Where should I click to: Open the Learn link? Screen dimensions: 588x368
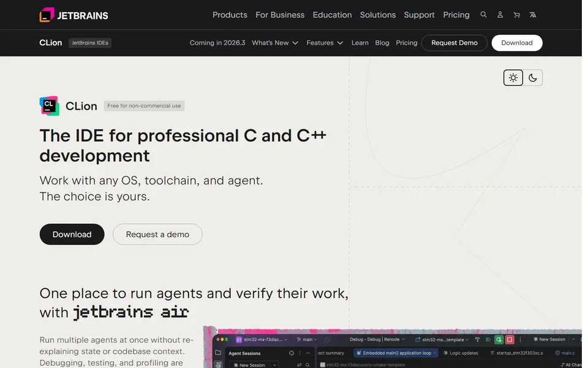tap(360, 43)
